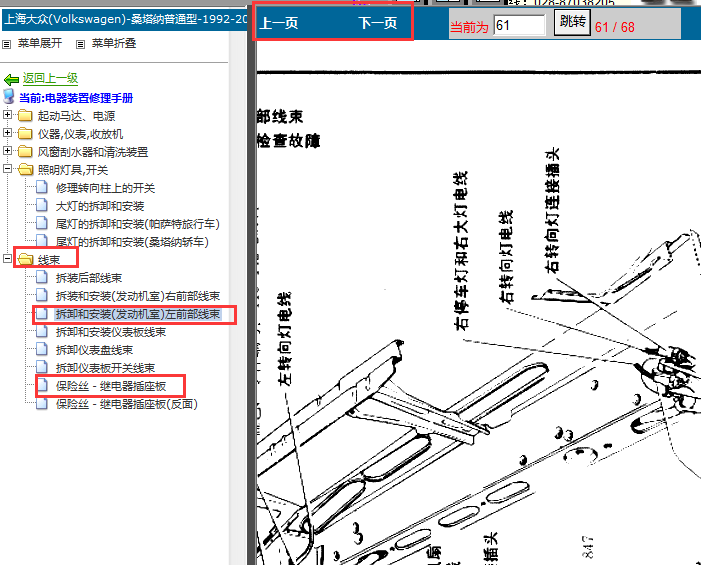Image resolution: width=701 pixels, height=565 pixels.
Task: Select the 仪器,仪表,收放机 tree label
Action: click(80, 134)
